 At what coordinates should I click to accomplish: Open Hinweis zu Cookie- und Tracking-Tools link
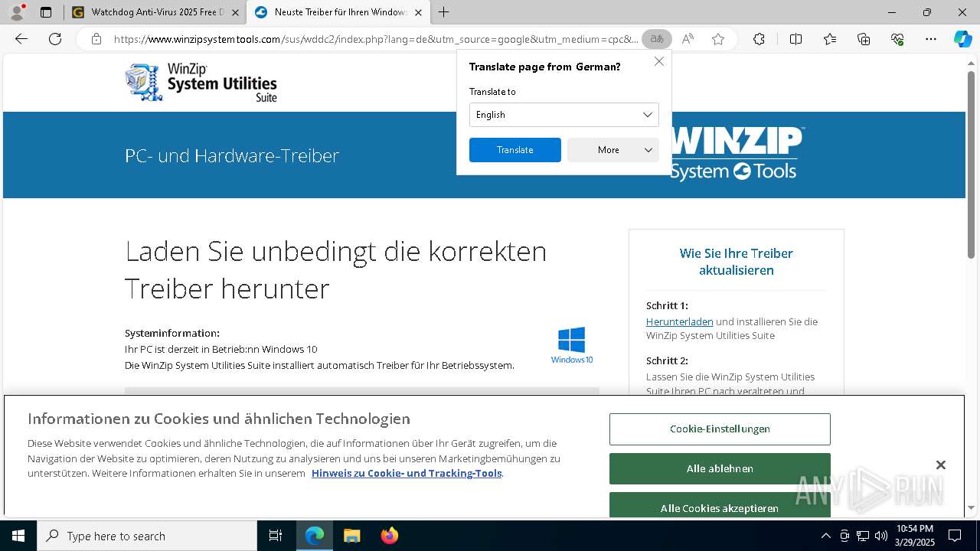pyautogui.click(x=407, y=474)
